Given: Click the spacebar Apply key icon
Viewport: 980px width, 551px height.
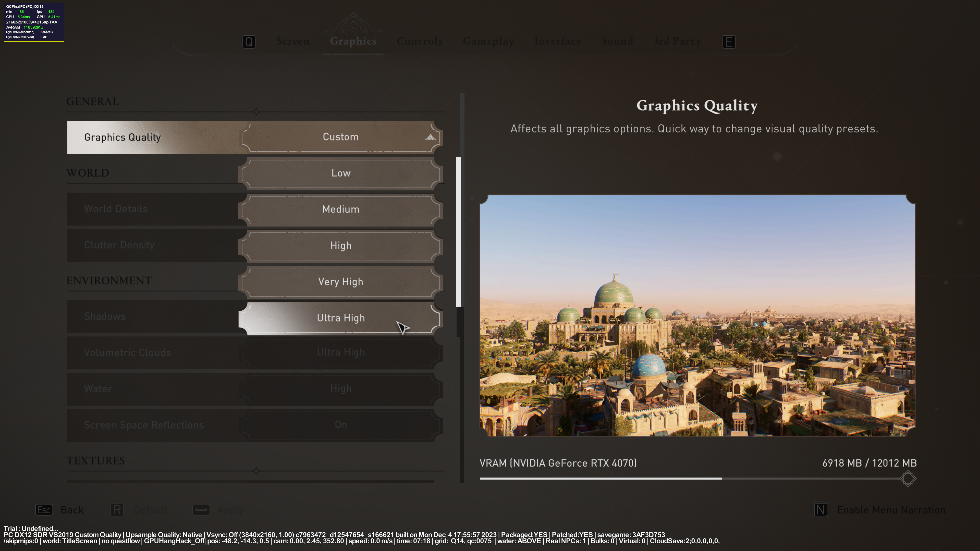Looking at the screenshot, I should click(x=201, y=510).
